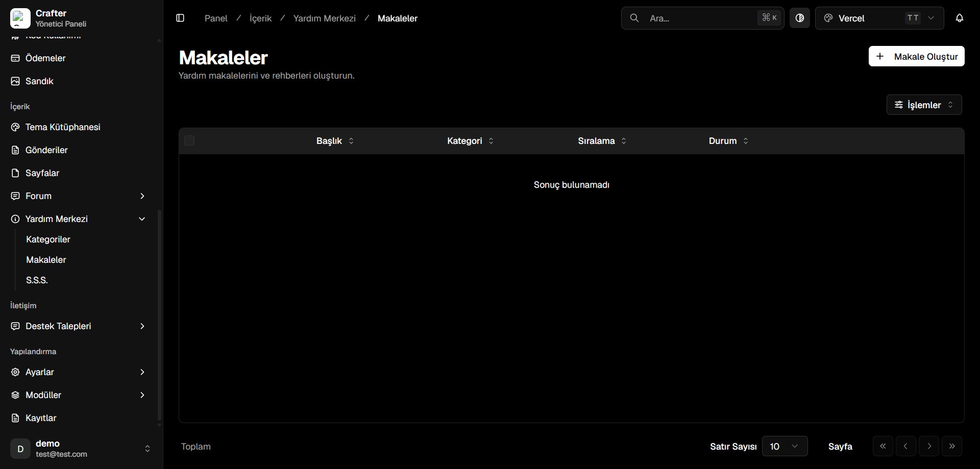Screen dimensions: 980x469
Task: Click the test@test.com email text
Action: tap(61, 454)
